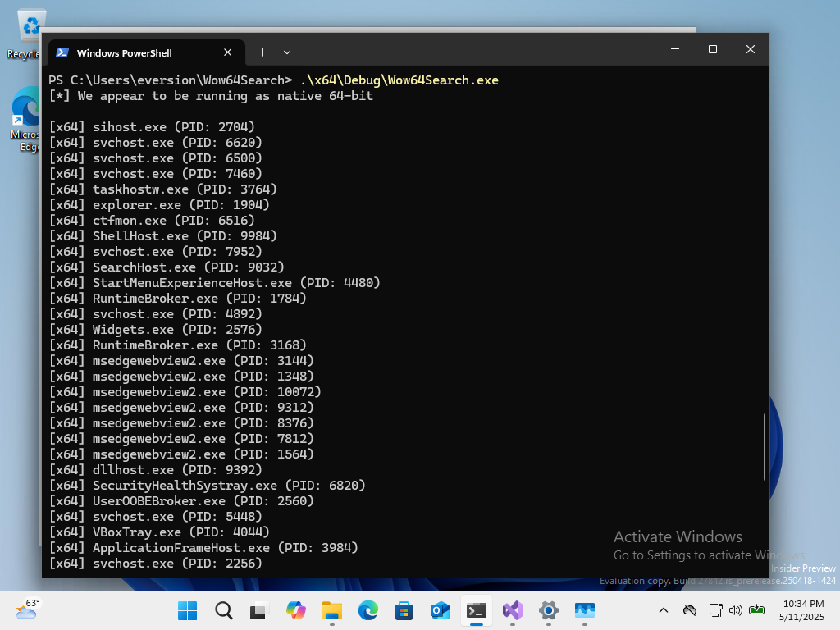Expand the new tab profile dropdown chevron
Image resolution: width=840 pixels, height=630 pixels.
tap(287, 52)
